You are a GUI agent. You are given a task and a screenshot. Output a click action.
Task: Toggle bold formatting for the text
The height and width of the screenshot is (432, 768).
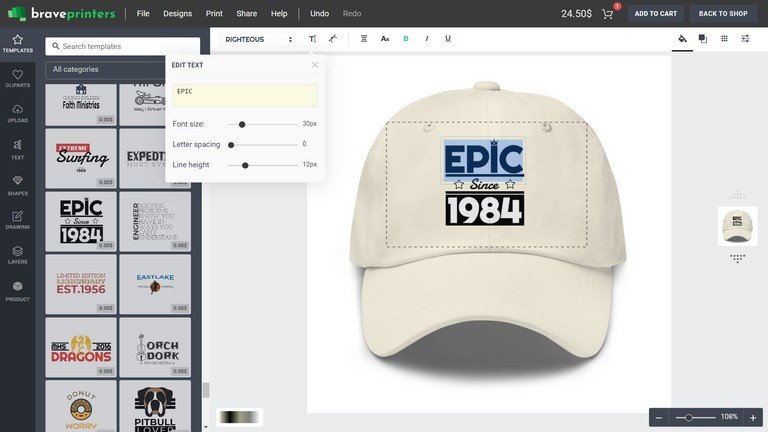click(x=406, y=39)
